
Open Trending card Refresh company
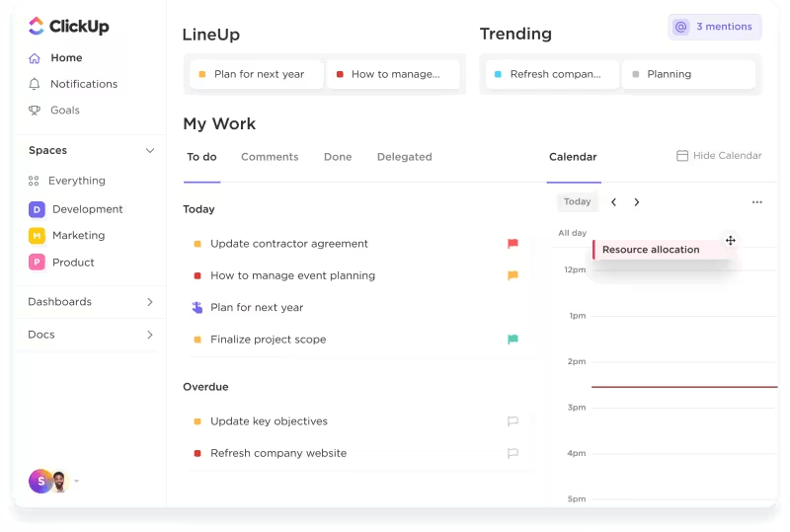click(553, 75)
